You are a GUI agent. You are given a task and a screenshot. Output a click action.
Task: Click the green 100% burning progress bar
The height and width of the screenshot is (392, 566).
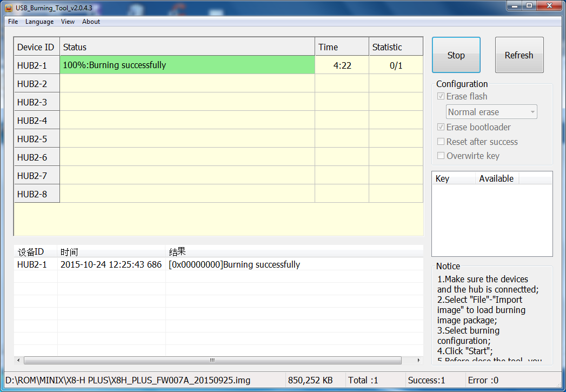pyautogui.click(x=187, y=65)
